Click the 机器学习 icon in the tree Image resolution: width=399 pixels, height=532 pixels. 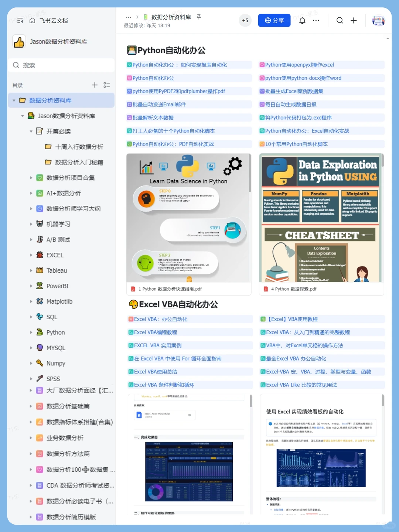[x=40, y=224]
